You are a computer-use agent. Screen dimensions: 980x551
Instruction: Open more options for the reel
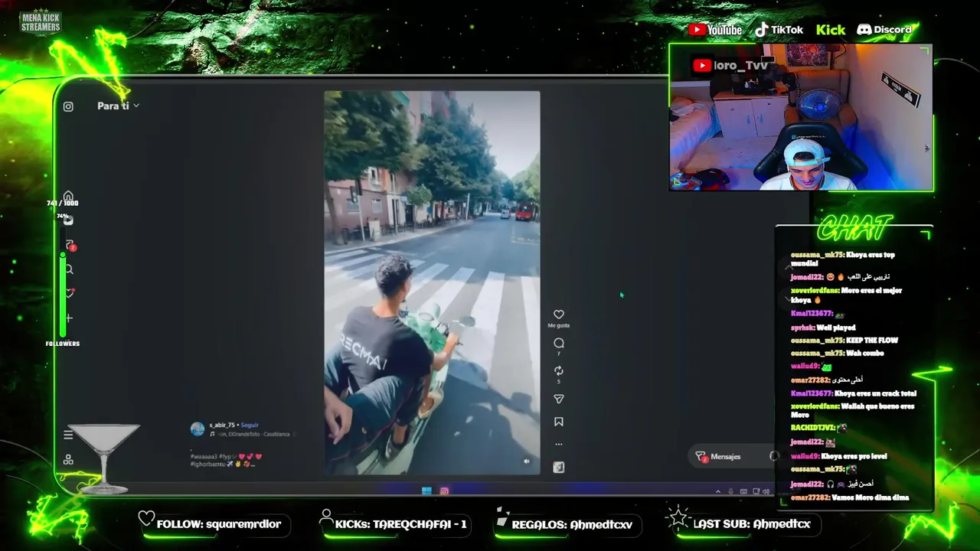559,444
